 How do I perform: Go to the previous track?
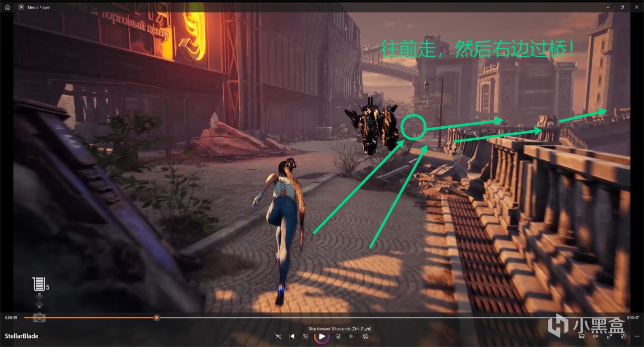[292, 336]
